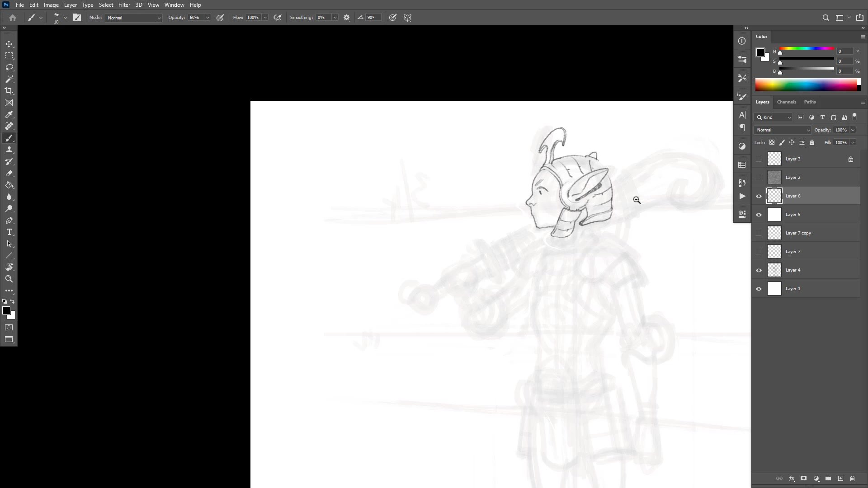Select the Move tool
Image resolution: width=868 pixels, height=488 pixels.
tap(9, 44)
